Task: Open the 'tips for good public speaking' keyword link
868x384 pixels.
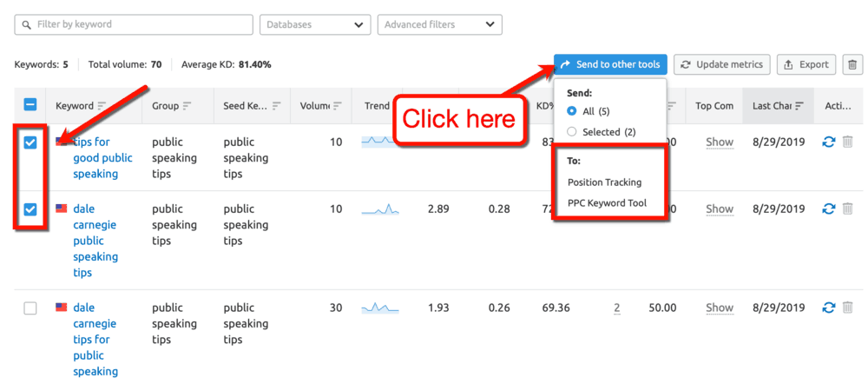Action: point(102,158)
